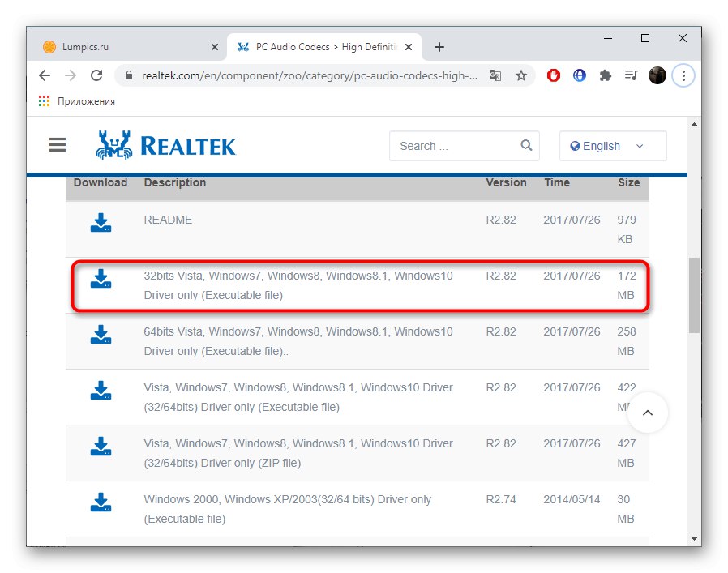Viewport: 728px width, 573px height.
Task: Select the PC Audio Codecs tab
Action: [x=324, y=47]
